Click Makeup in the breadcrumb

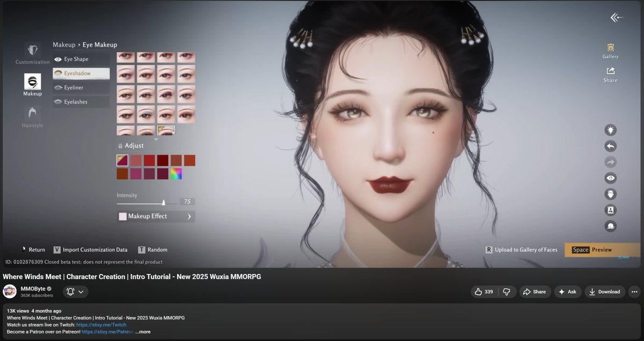(64, 45)
